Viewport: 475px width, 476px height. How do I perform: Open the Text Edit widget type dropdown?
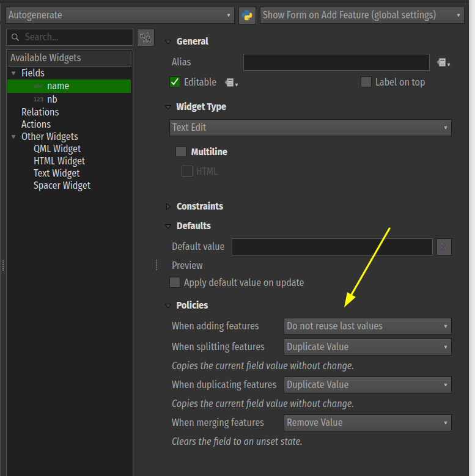(x=310, y=128)
